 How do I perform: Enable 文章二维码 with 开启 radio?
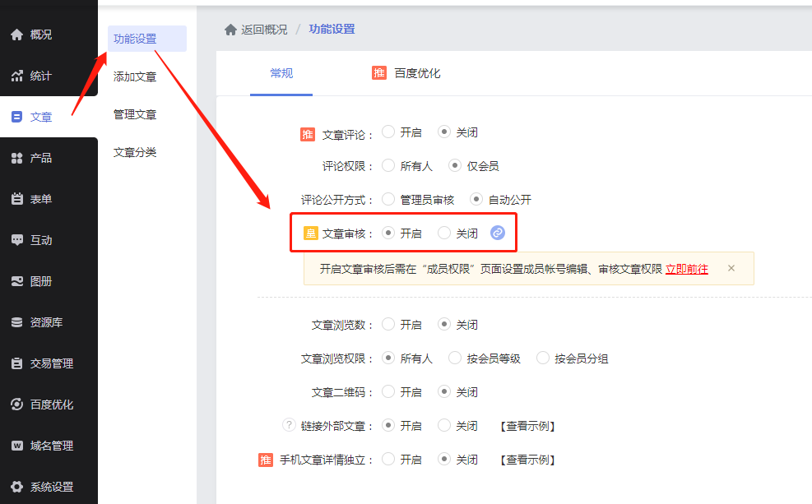(x=388, y=391)
